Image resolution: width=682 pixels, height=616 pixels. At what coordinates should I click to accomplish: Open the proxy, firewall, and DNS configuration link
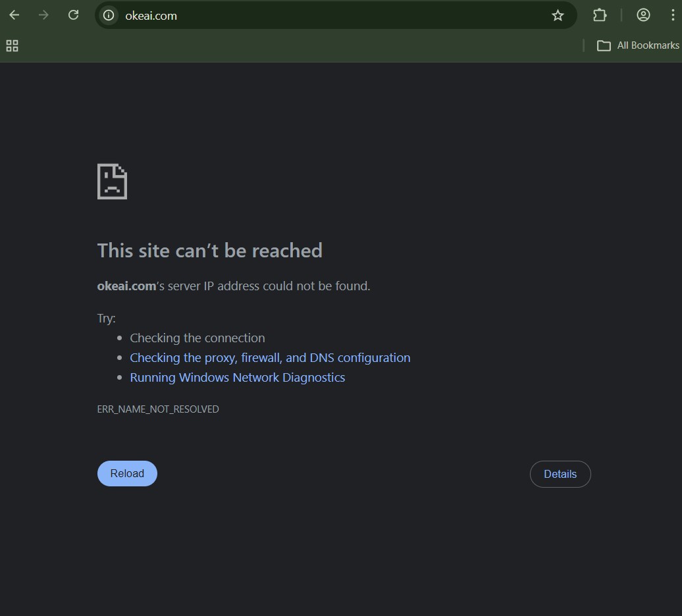(270, 357)
